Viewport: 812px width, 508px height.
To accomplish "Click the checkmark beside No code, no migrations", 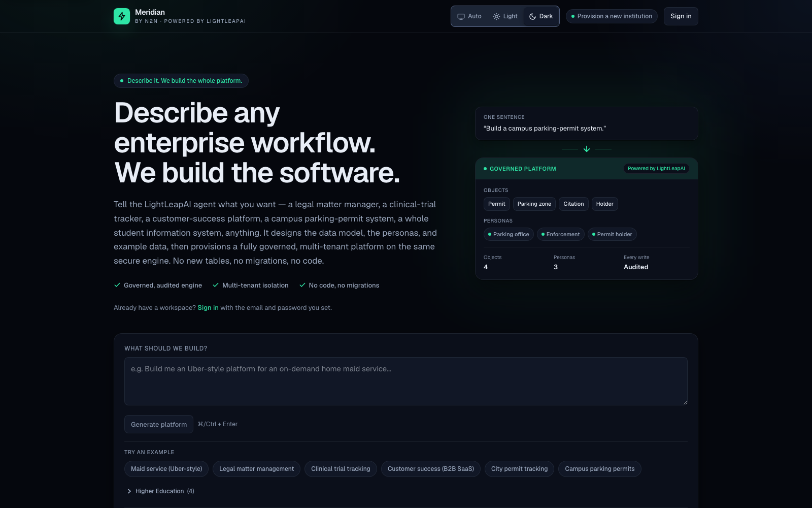I will pyautogui.click(x=302, y=285).
